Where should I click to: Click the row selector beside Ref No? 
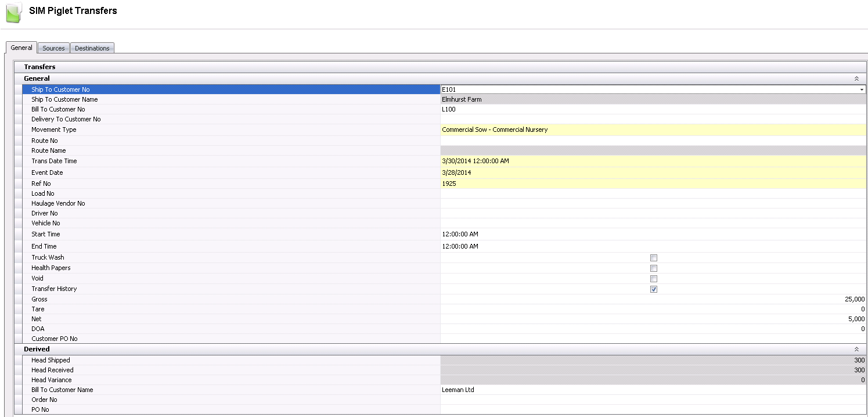pos(18,184)
